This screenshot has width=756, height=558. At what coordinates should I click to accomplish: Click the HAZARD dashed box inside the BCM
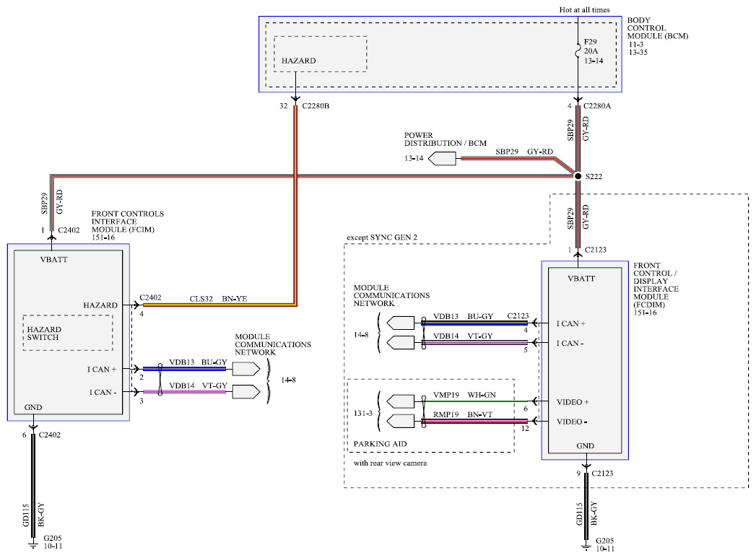320,54
